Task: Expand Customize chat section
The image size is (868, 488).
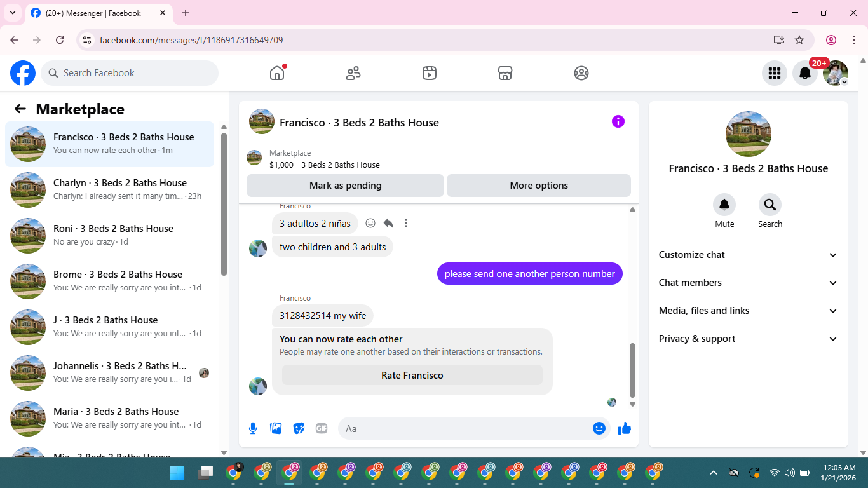Action: click(x=749, y=255)
